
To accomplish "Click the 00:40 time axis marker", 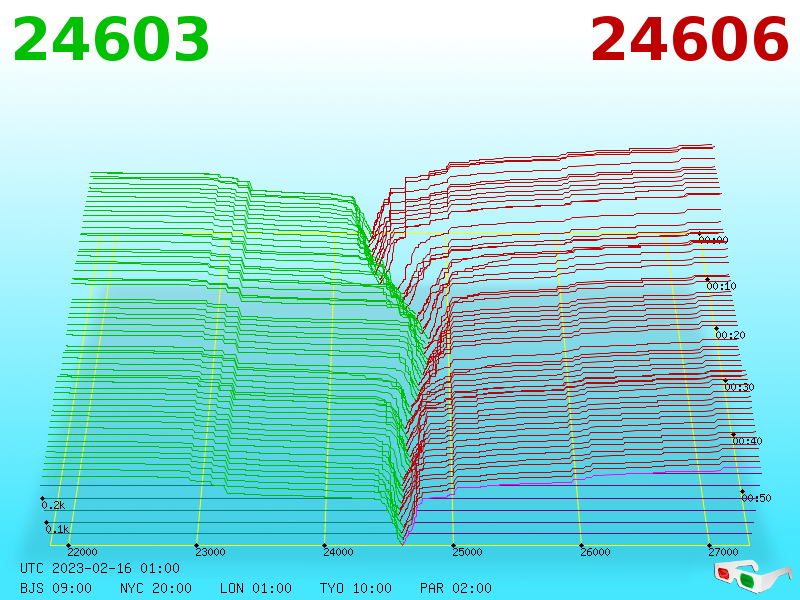I will tap(747, 441).
